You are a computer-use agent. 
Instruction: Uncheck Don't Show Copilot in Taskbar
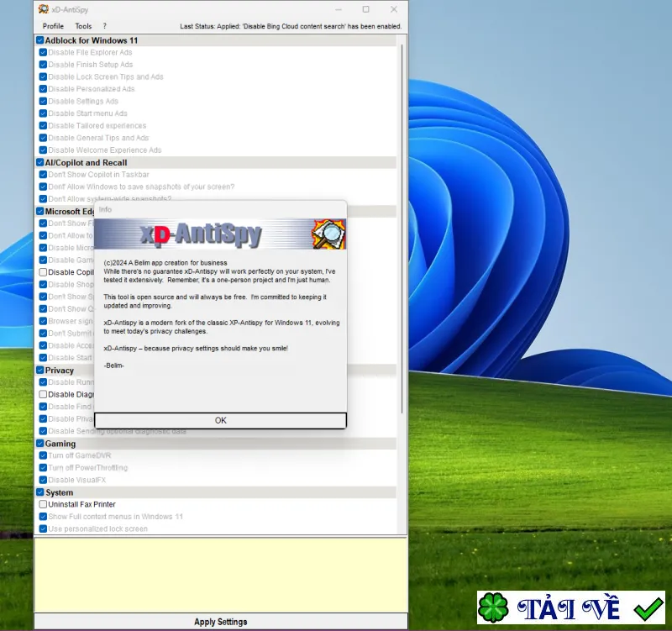point(43,175)
